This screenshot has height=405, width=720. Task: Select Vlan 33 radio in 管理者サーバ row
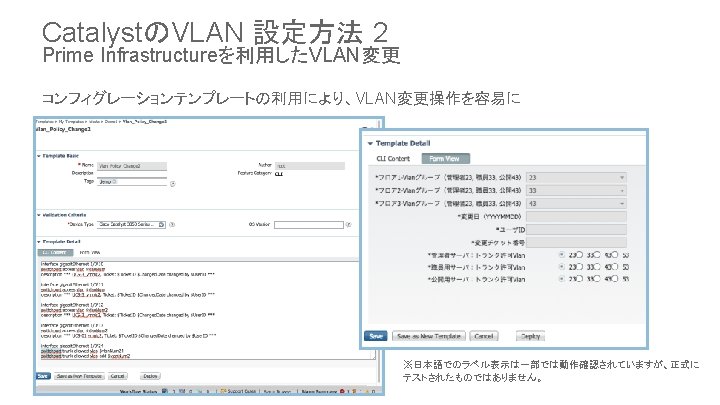(x=579, y=254)
